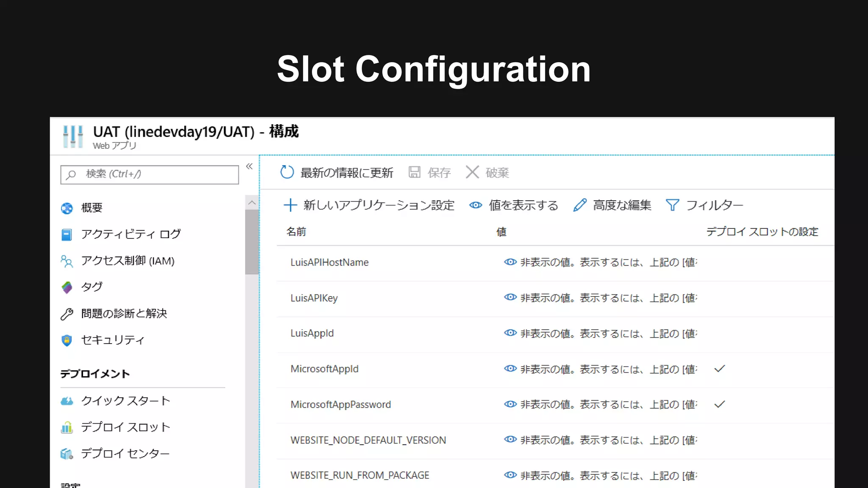This screenshot has width=868, height=488.
Task: Open advanced edit via pencil icon
Action: coord(580,205)
